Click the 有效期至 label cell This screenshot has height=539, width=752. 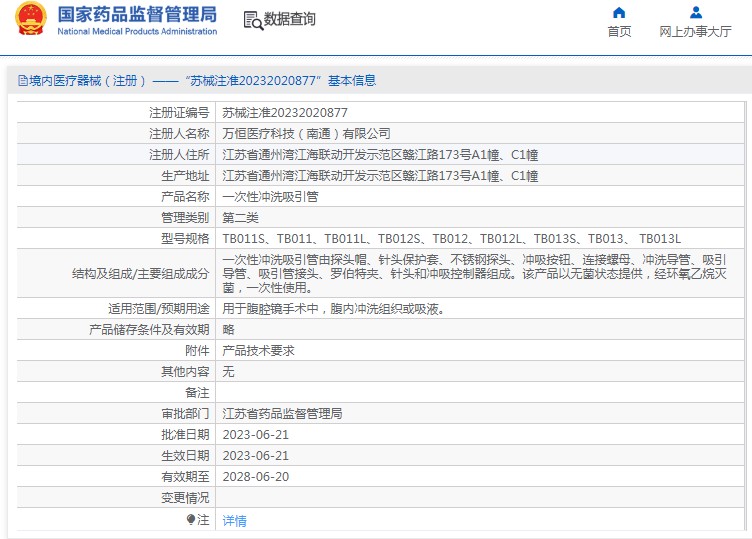[117, 477]
